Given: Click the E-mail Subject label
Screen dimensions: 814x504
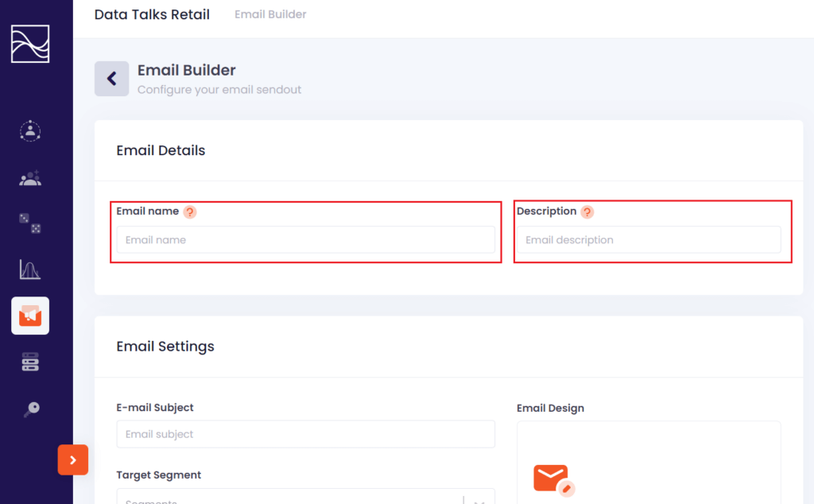Looking at the screenshot, I should pyautogui.click(x=155, y=408).
